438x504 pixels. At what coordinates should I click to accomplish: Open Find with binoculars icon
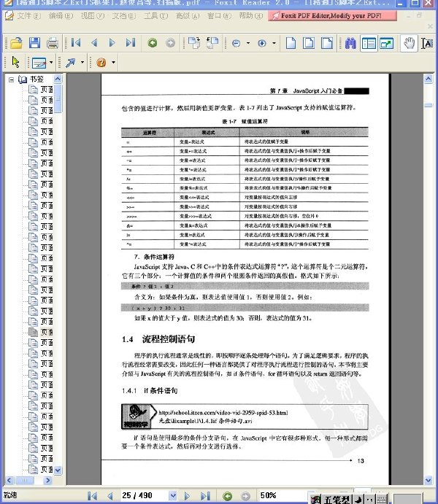pos(350,43)
